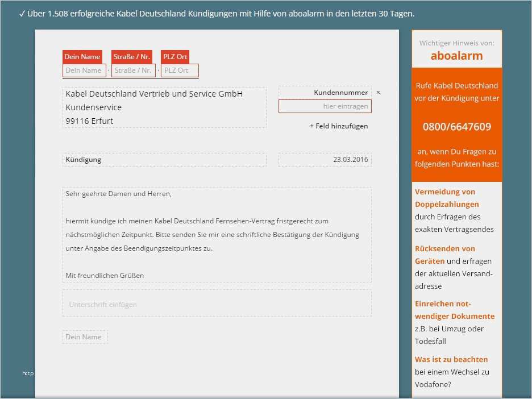The width and height of the screenshot is (532, 399).
Task: Edit the Kündigung subject line field
Action: [x=164, y=160]
